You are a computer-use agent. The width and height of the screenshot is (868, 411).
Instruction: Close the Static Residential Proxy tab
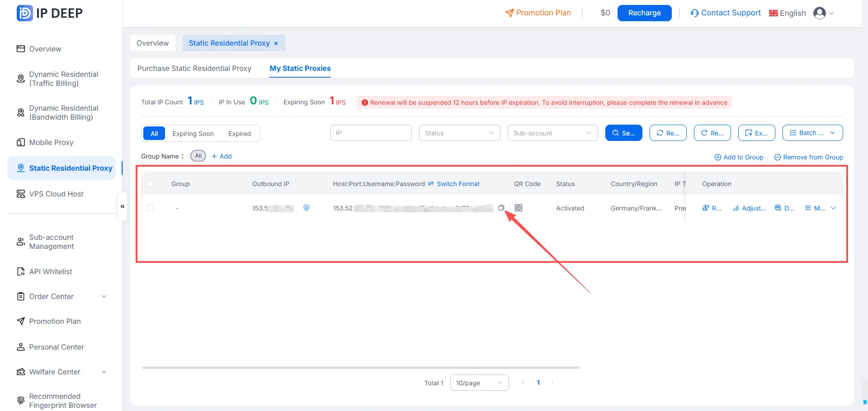tap(276, 43)
